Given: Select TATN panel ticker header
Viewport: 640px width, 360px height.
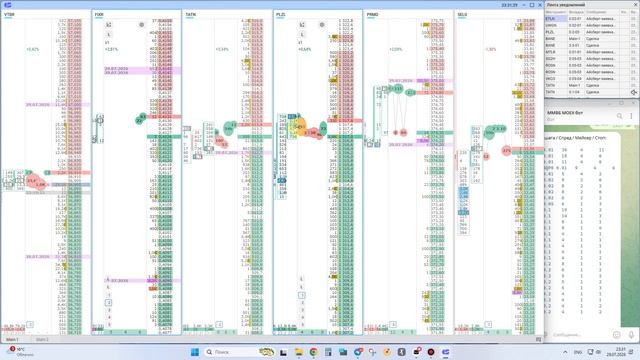Looking at the screenshot, I should coord(190,14).
